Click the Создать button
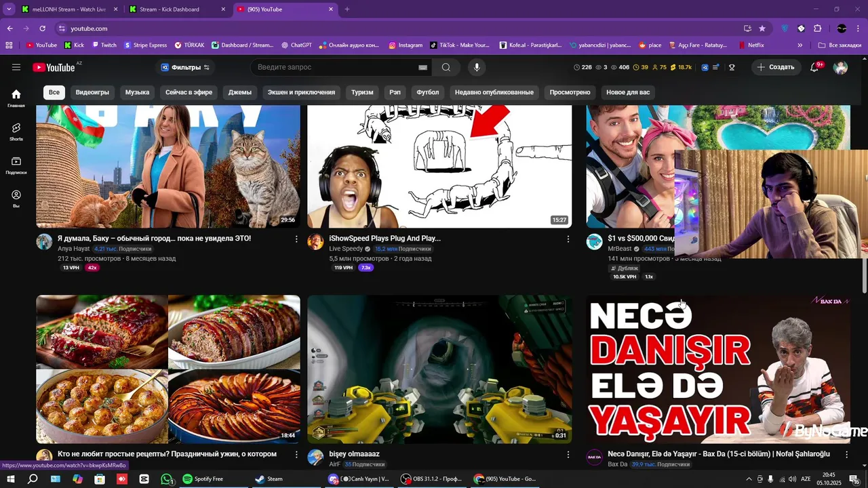Image resolution: width=868 pixels, height=488 pixels. pos(776,67)
